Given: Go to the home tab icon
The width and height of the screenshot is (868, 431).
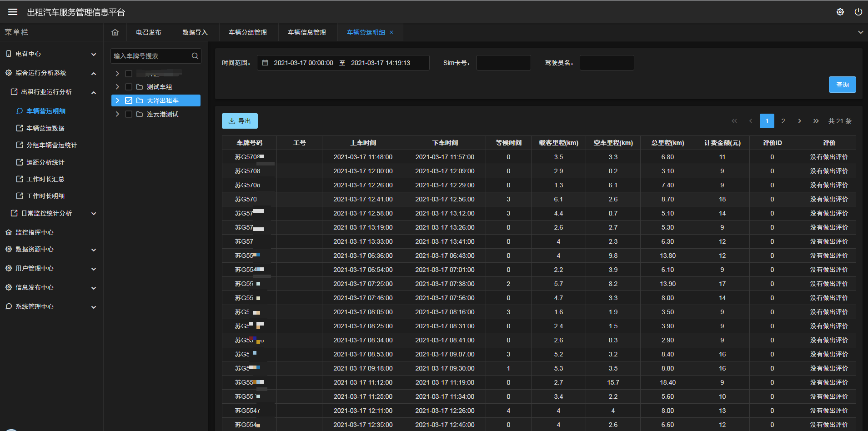Looking at the screenshot, I should pos(115,32).
